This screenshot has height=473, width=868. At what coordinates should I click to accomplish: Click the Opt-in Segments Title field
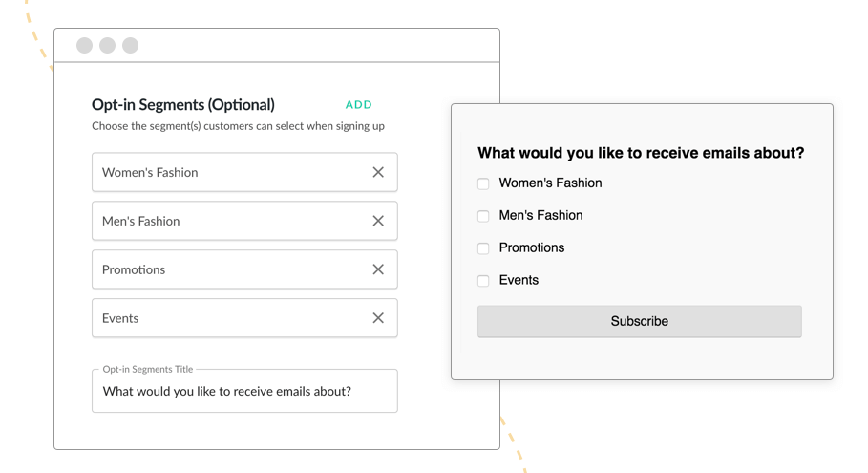[244, 391]
